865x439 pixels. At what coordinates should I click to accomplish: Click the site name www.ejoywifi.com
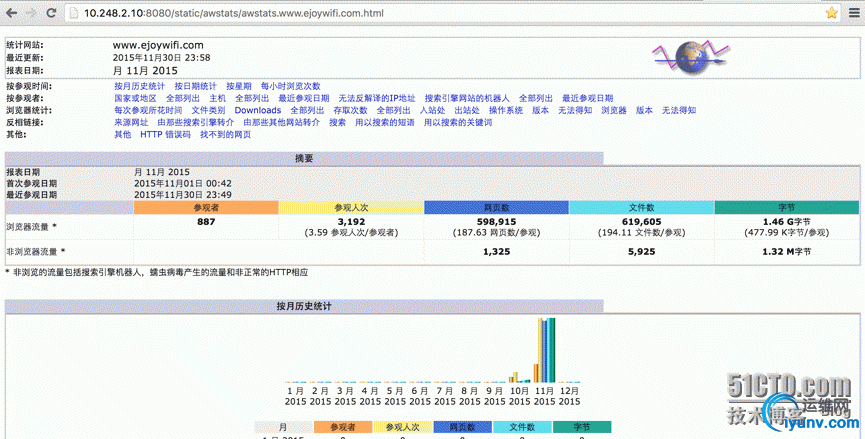click(158, 45)
